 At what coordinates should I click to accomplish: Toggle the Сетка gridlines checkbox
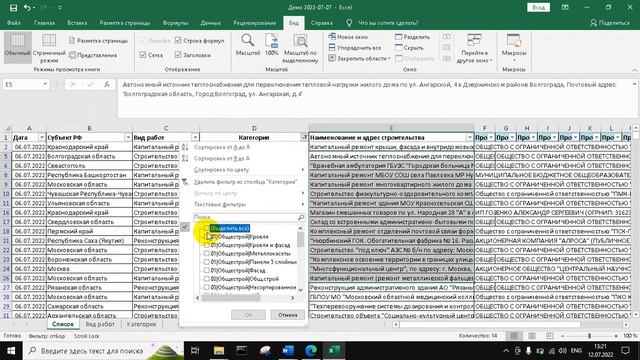pyautogui.click(x=142, y=55)
